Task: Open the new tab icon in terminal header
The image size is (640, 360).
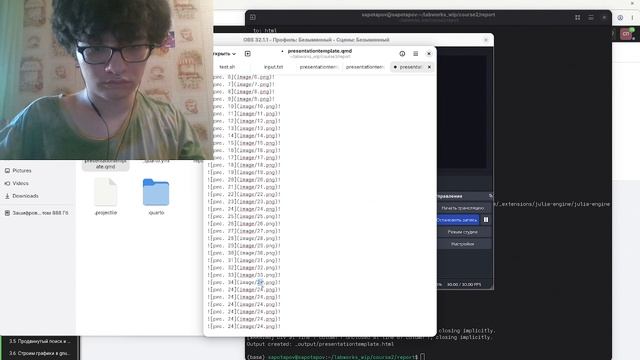Action: (x=253, y=17)
